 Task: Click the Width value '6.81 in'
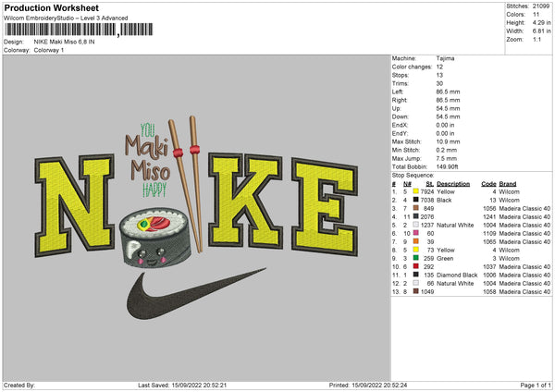pos(541,31)
